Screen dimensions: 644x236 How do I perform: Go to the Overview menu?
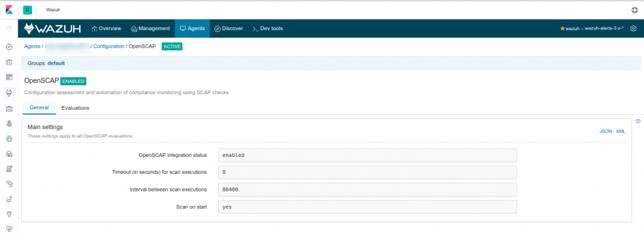[x=106, y=29]
